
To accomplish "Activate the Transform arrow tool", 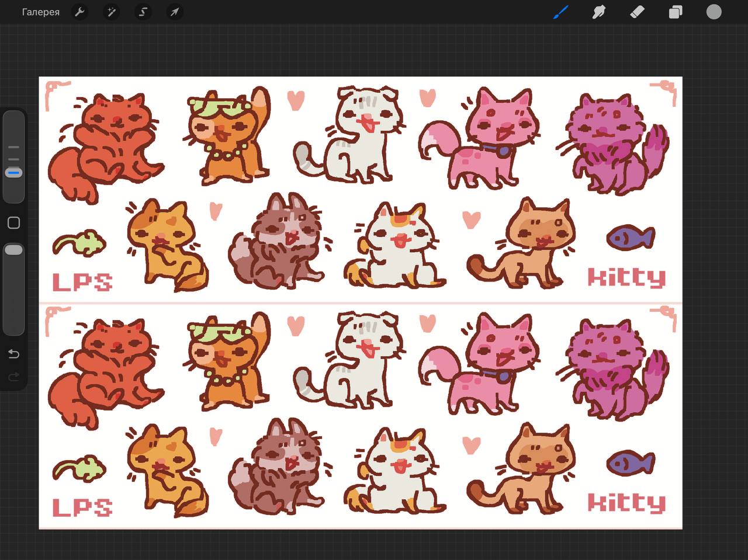I will [x=175, y=12].
